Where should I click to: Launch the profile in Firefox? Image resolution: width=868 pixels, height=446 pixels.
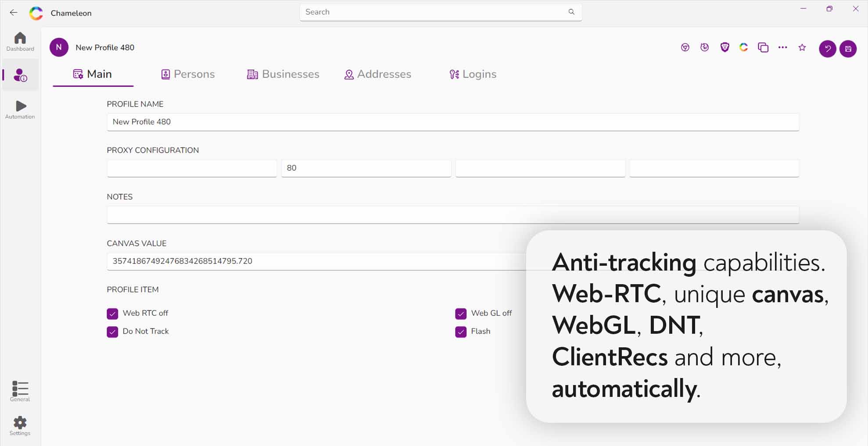[x=705, y=47]
